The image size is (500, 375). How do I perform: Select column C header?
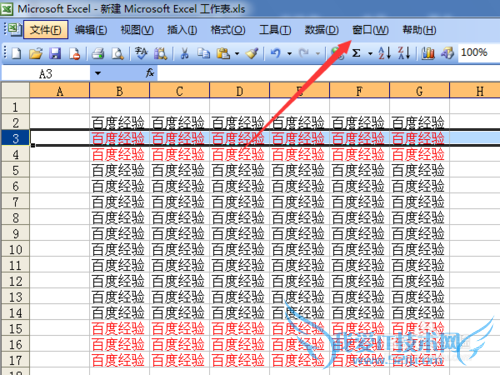tap(180, 91)
